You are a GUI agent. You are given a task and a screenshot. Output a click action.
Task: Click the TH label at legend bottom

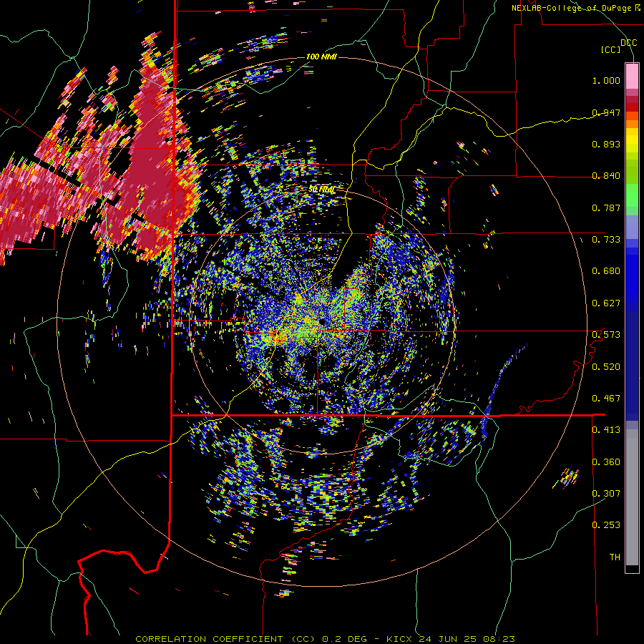615,557
